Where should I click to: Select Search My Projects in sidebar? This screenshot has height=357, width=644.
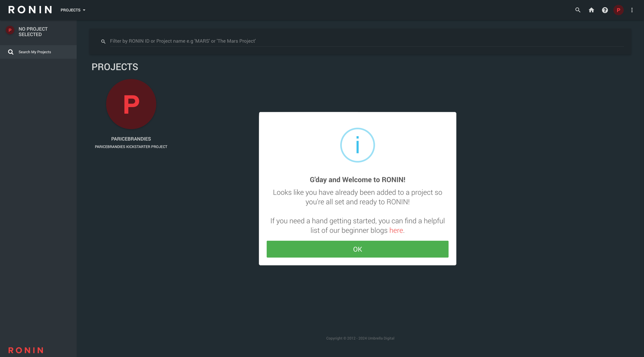click(x=35, y=52)
